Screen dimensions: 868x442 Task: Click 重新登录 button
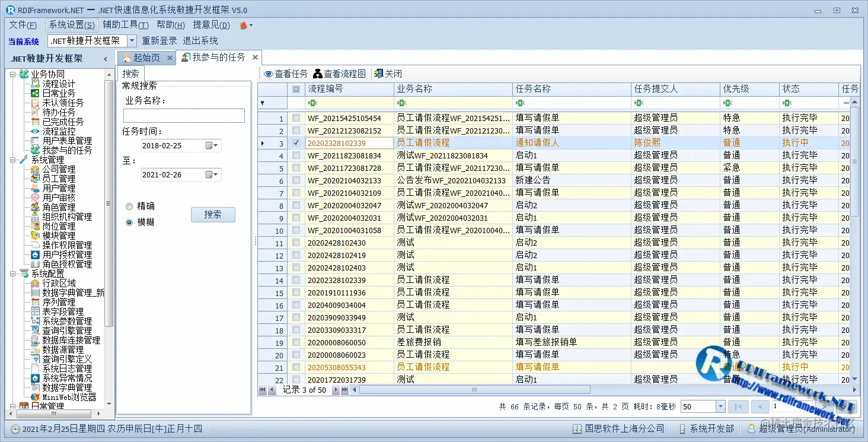[x=159, y=41]
